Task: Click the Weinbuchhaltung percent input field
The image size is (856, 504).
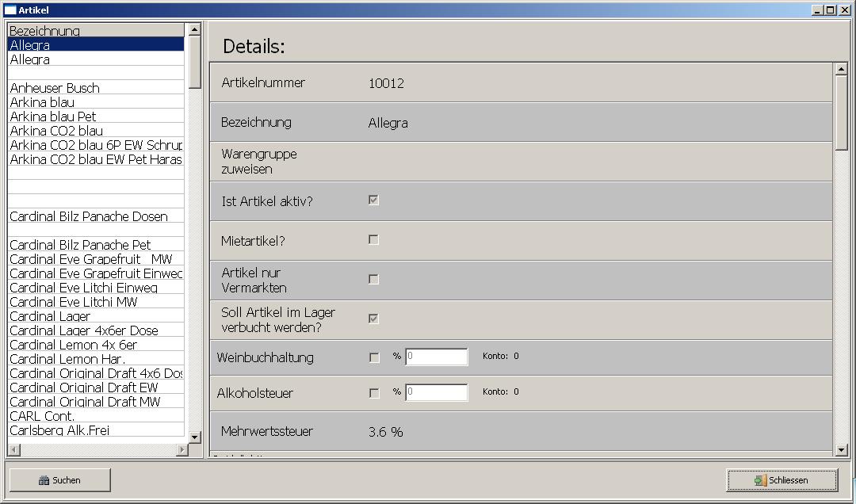Action: point(437,357)
